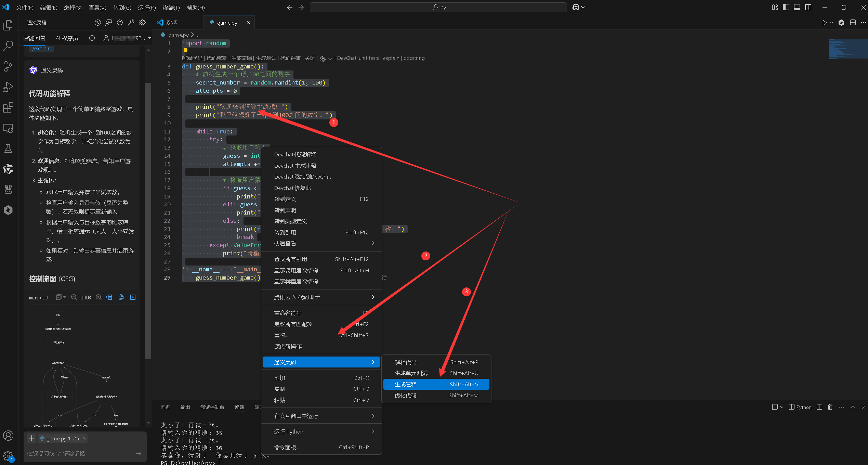This screenshot has height=465, width=868.
Task: Click the chat input field 继续提问
Action: 79,453
